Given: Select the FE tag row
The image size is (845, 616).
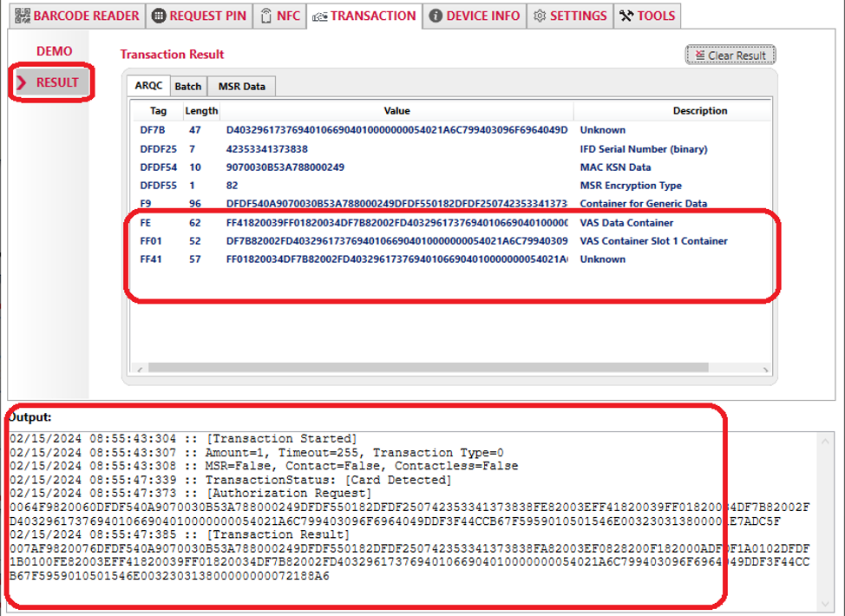Looking at the screenshot, I should (452, 223).
